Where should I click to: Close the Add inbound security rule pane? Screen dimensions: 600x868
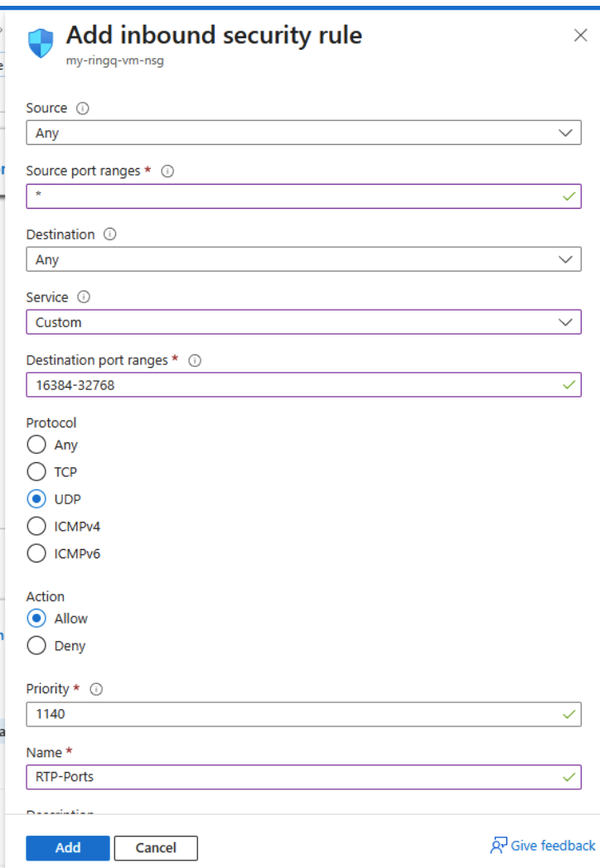pyautogui.click(x=580, y=36)
